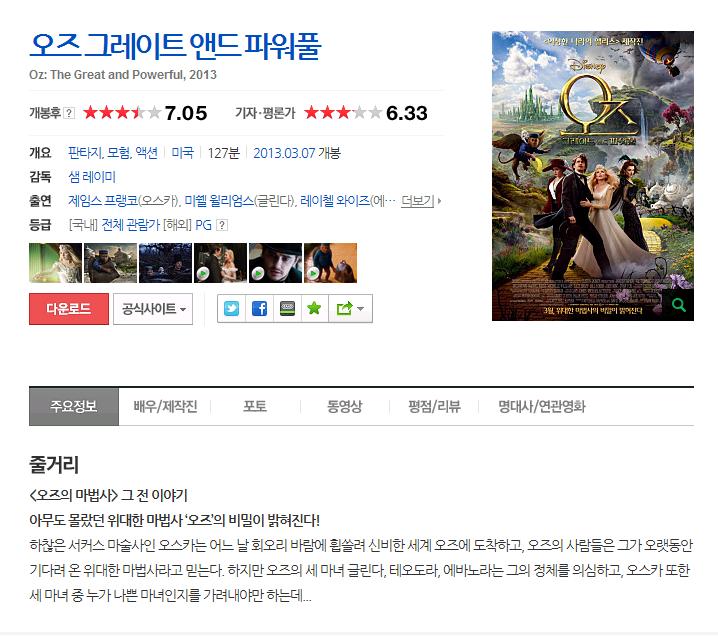
Task: Expand the 공식사이트 dropdown
Action: [153, 309]
